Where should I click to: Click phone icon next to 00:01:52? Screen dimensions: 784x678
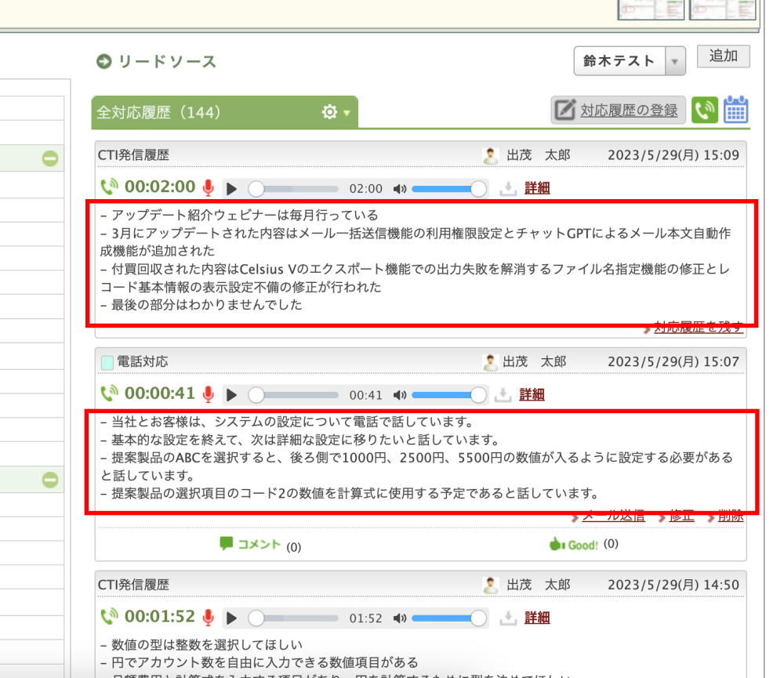click(x=109, y=617)
